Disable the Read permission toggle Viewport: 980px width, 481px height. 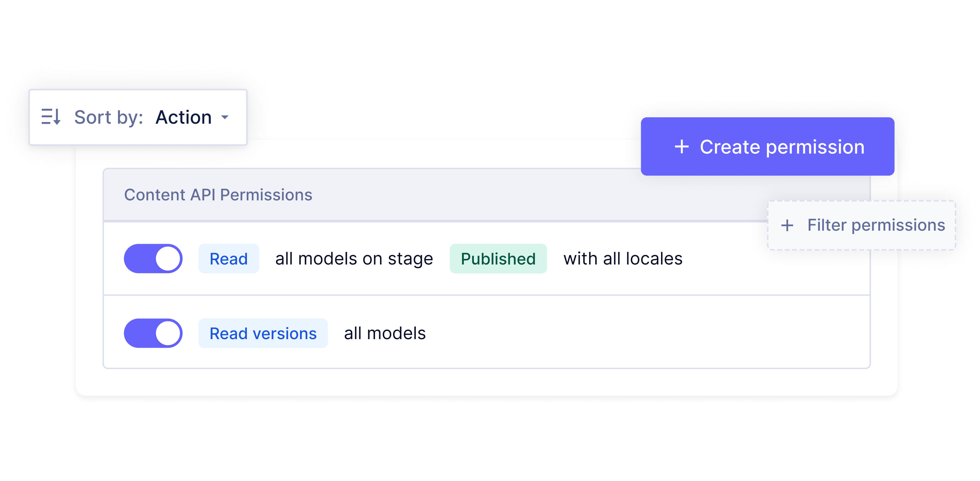click(153, 259)
